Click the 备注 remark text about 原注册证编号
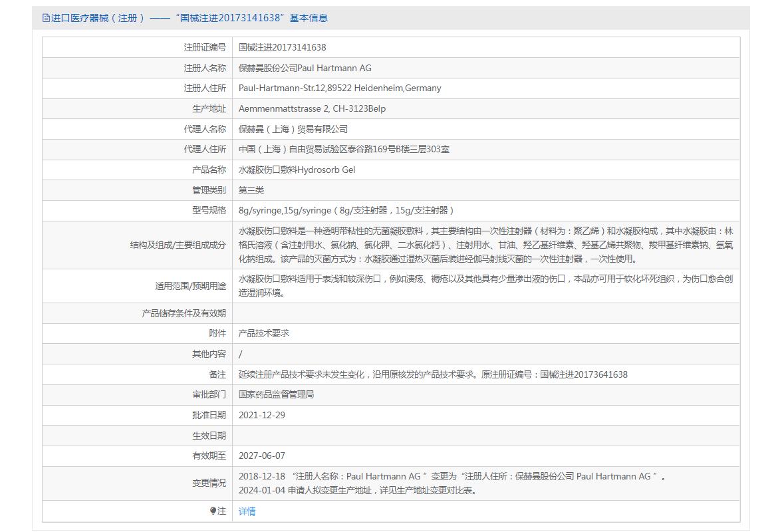This screenshot has width=770, height=532. (433, 374)
